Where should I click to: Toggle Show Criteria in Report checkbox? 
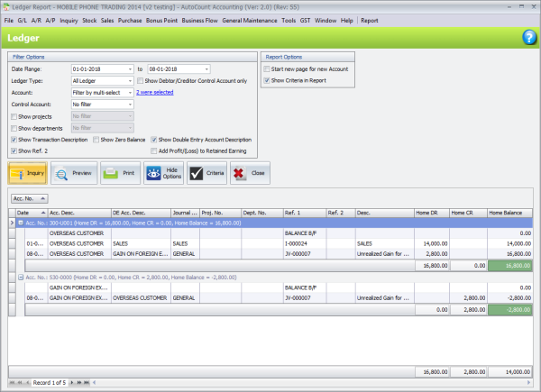267,80
